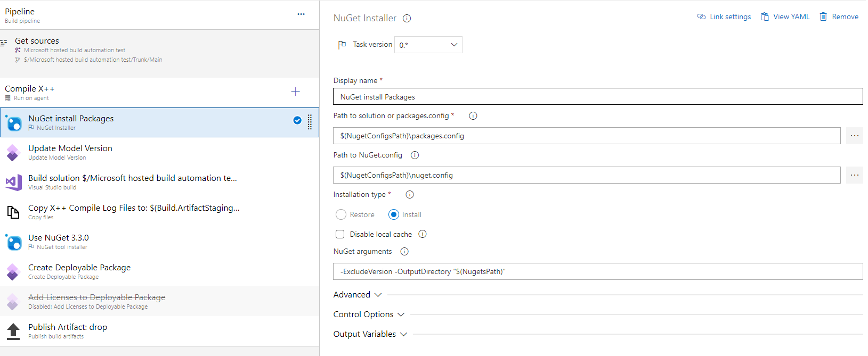
Task: Edit the Display name field
Action: [598, 96]
